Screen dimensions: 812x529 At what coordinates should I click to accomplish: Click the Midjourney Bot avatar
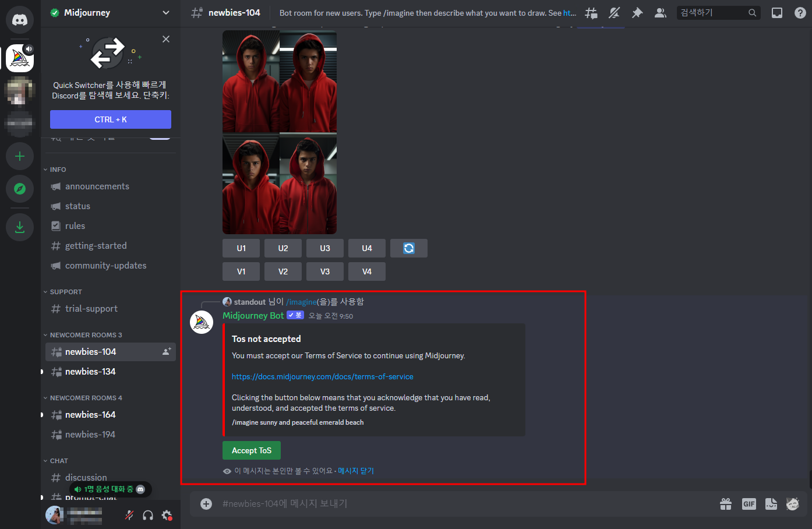pyautogui.click(x=202, y=322)
